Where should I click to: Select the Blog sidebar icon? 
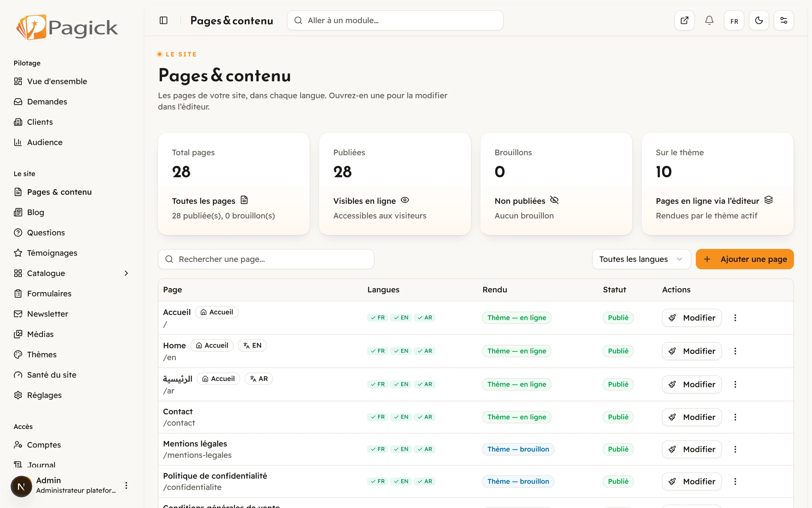18,212
